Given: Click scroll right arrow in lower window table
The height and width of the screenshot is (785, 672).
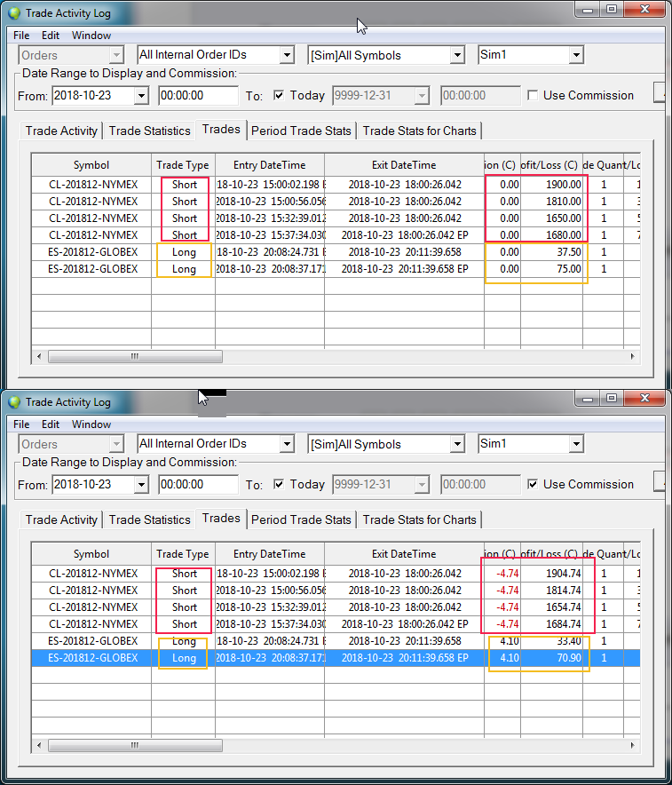Looking at the screenshot, I should point(632,745).
